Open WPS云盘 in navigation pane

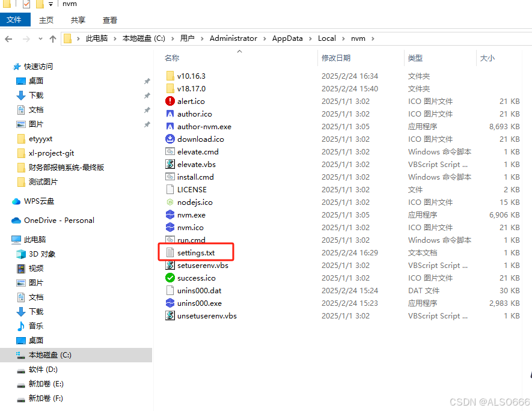pos(39,201)
